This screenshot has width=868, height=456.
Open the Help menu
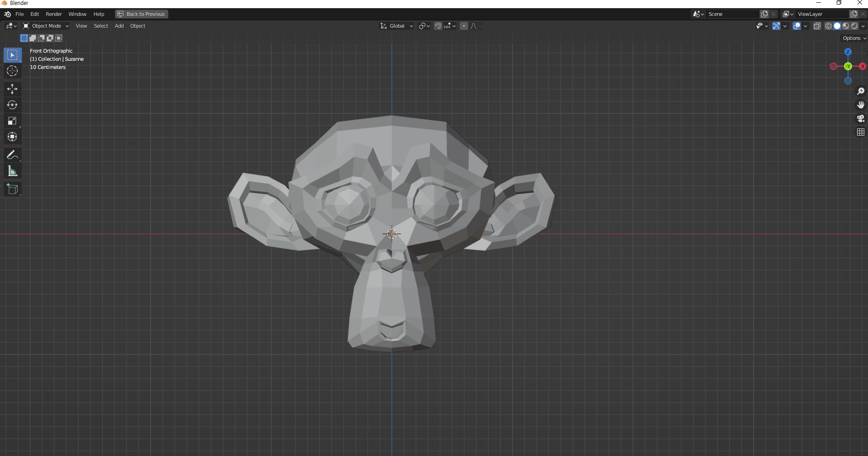point(99,14)
